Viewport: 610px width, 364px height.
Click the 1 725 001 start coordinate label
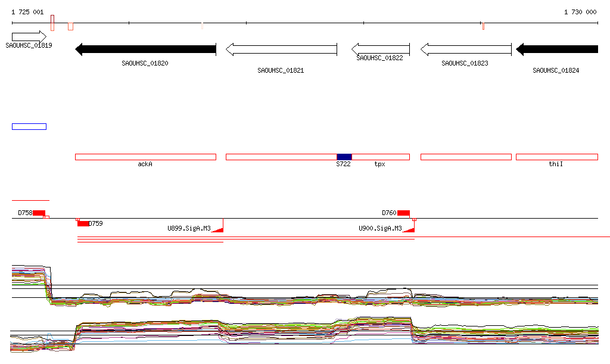[x=27, y=12]
